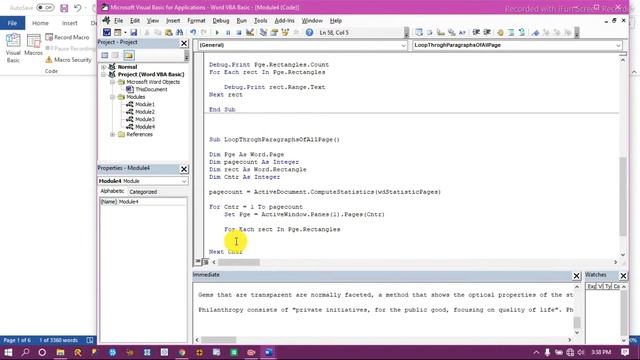Open Insert UserForm dropdown arrow
The image size is (640, 360).
click(x=125, y=32)
